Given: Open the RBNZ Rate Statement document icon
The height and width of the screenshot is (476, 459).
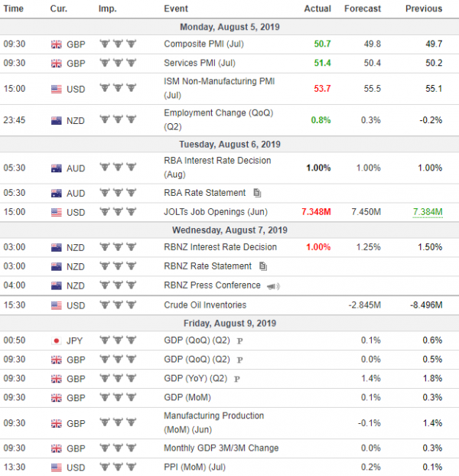Looking at the screenshot, I should pos(263,266).
